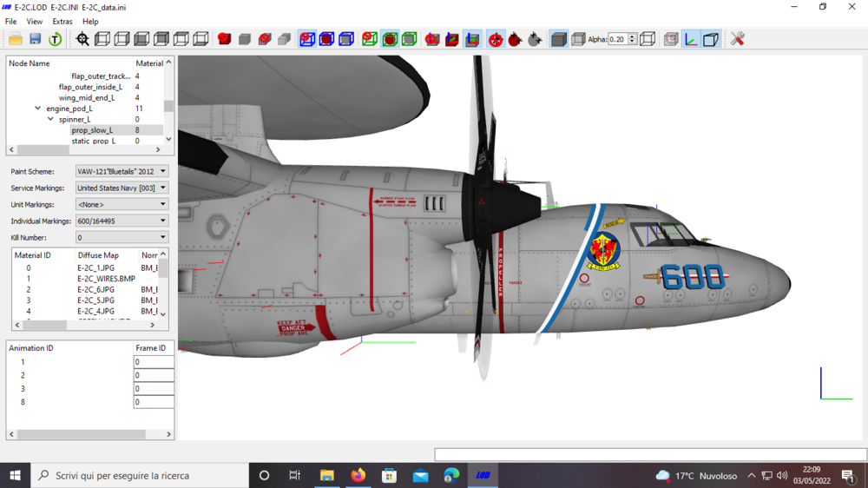868x488 pixels.
Task: Select the view cube icon beside the magnifier
Action: click(102, 39)
